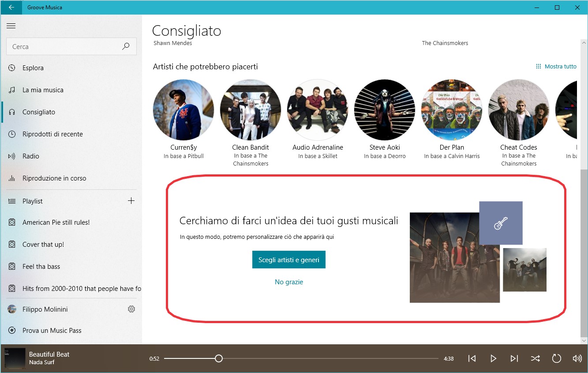Toggle shuffle playback

click(x=535, y=358)
